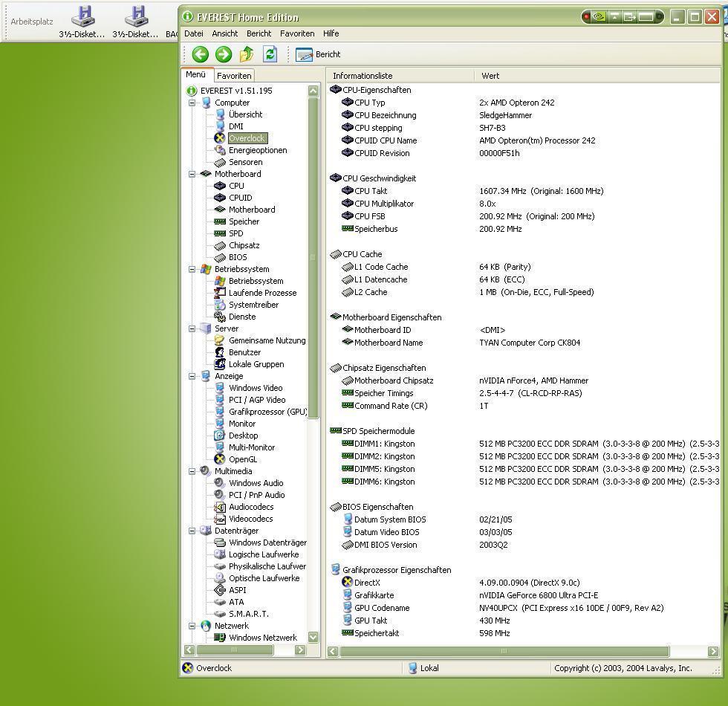The width and height of the screenshot is (728, 706).
Task: Select Grafikprozessor (GPU) tree entry
Action: pyautogui.click(x=267, y=412)
